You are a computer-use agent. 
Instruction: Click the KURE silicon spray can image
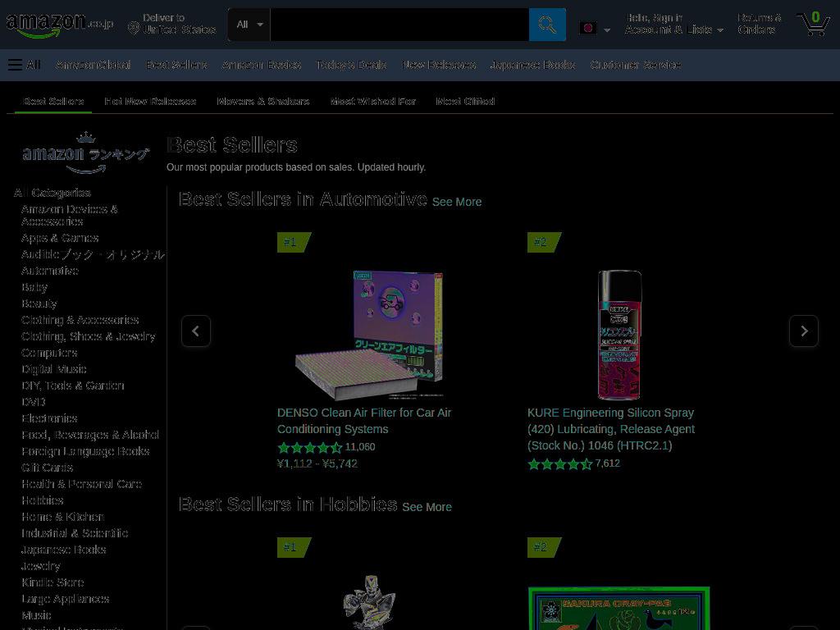tap(619, 335)
